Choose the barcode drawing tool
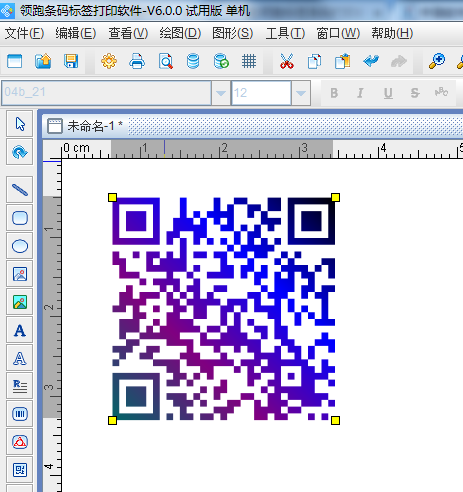The width and height of the screenshot is (463, 492). point(20,414)
